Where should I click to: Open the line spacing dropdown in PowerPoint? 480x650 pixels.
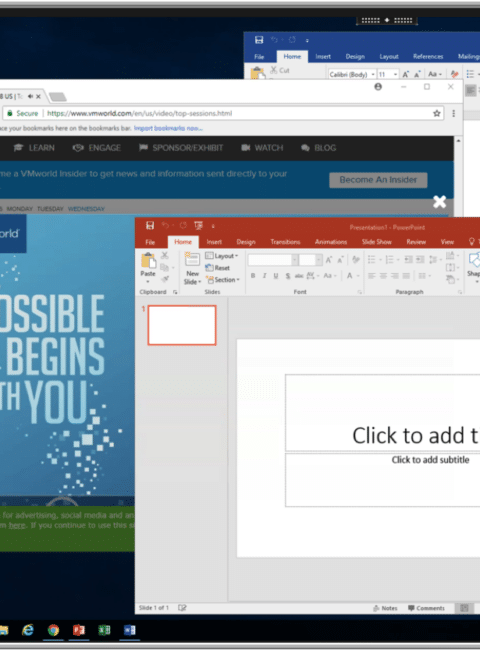pyautogui.click(x=434, y=260)
